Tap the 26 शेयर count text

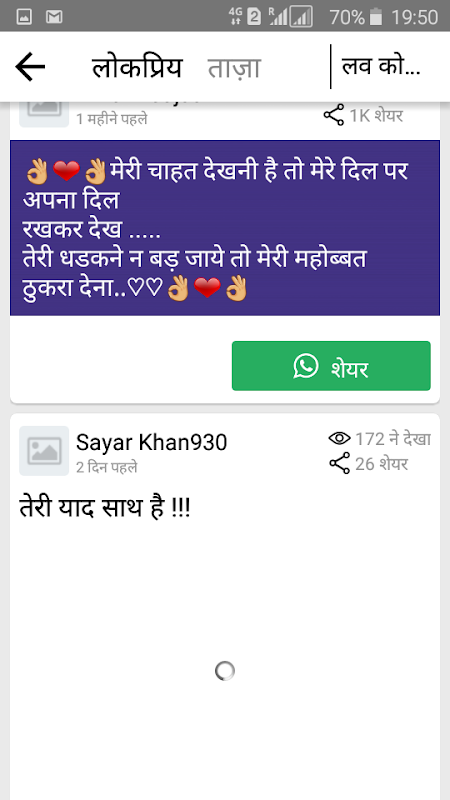point(382,464)
